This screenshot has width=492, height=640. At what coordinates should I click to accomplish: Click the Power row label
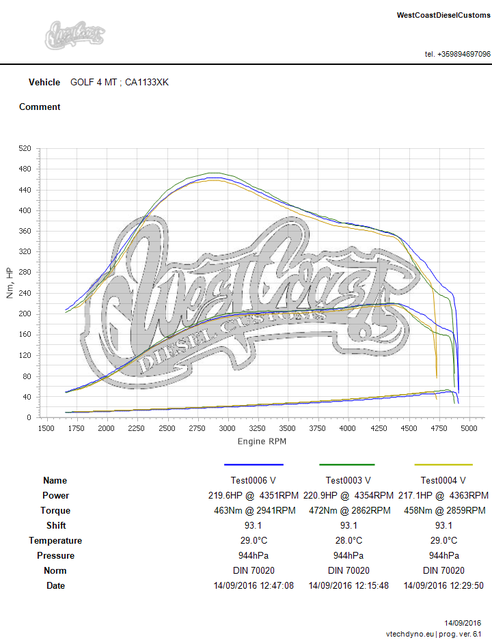coord(56,496)
